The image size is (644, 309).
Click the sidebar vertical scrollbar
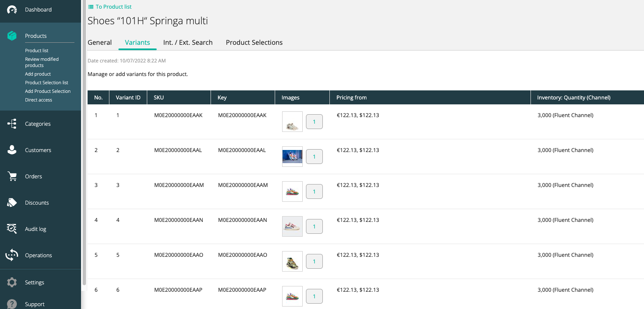[84, 144]
